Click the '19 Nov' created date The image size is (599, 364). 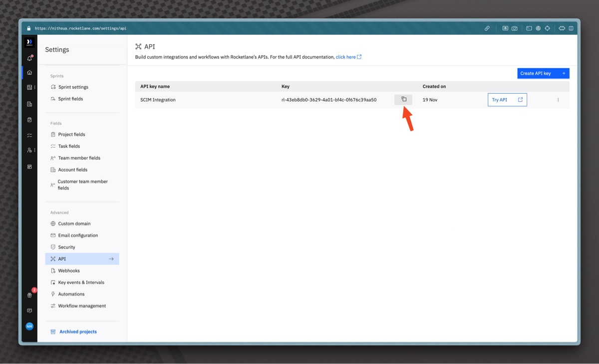[x=430, y=100]
